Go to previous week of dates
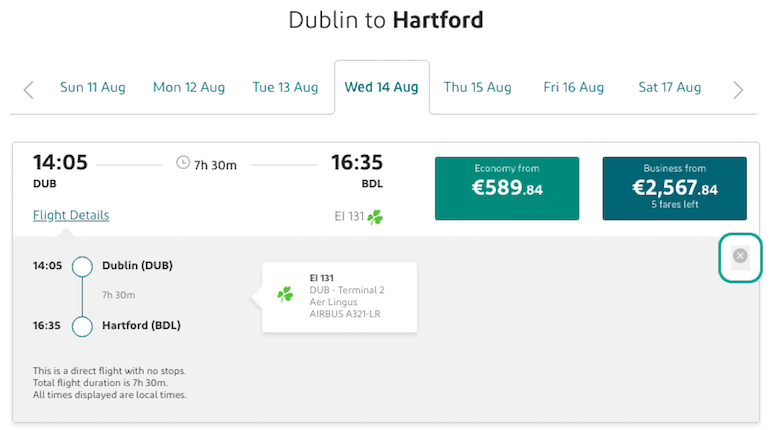The height and width of the screenshot is (430, 770). pos(28,90)
